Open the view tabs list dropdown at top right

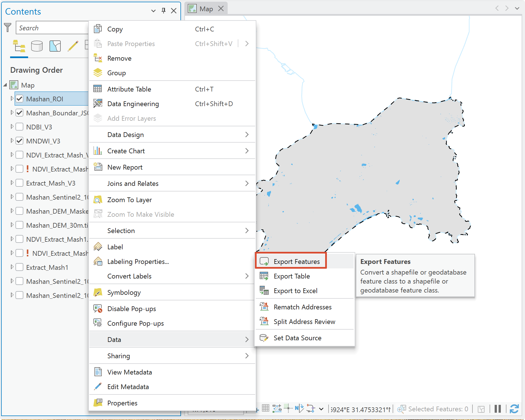517,8
